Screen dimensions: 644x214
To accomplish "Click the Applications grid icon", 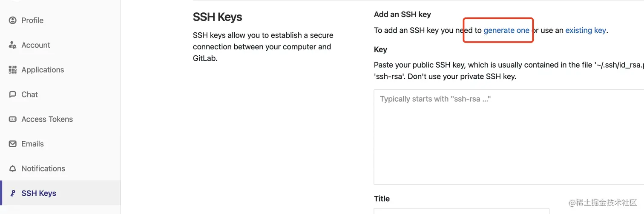I will [13, 70].
